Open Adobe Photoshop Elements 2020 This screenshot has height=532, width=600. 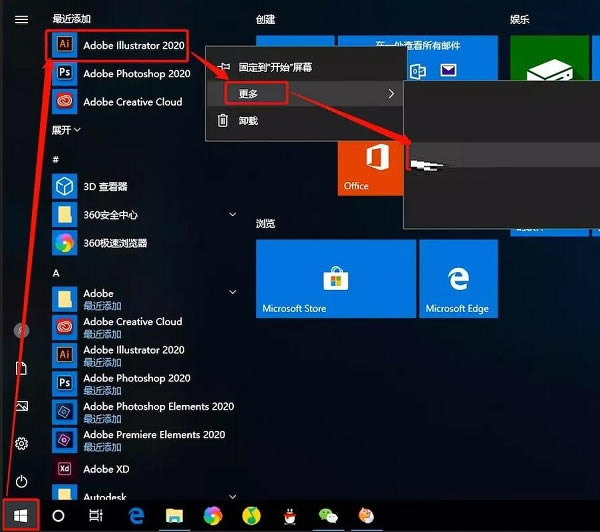pyautogui.click(x=158, y=407)
